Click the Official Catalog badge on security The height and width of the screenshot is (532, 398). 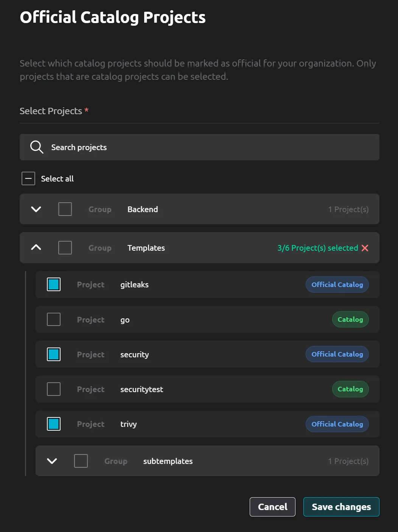(337, 354)
